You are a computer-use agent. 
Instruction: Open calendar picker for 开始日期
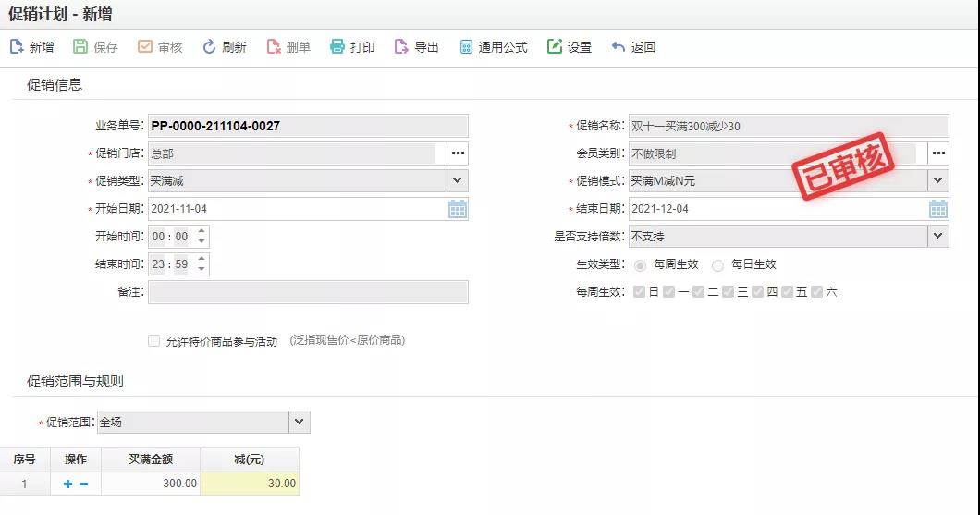[458, 209]
